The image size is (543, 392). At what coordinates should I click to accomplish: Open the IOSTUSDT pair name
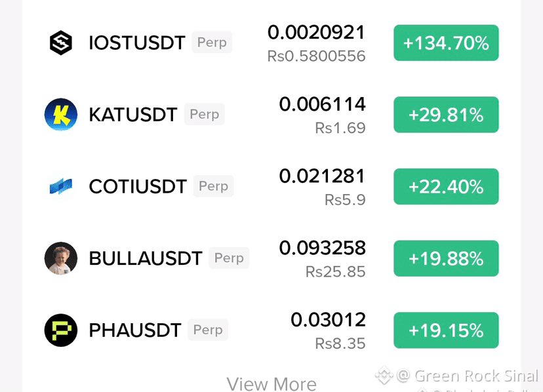(137, 43)
